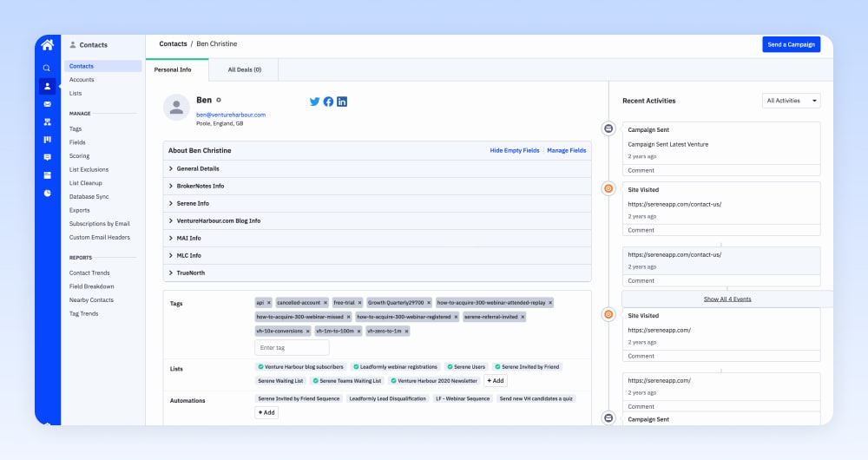Open List Exclusions under Manage
868x460 pixels.
(89, 169)
